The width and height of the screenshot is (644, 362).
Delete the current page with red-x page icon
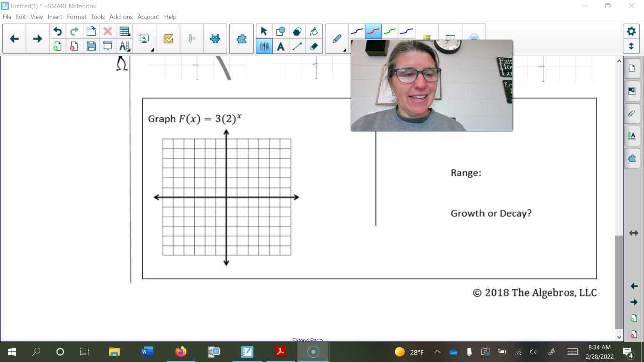74,47
